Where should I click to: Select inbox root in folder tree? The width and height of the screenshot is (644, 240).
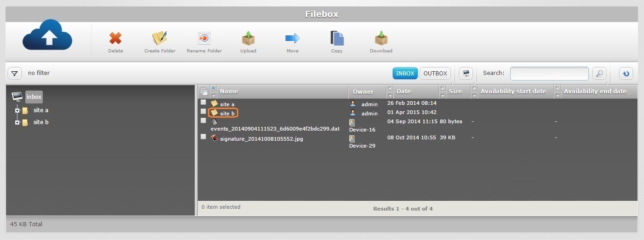click(x=34, y=97)
